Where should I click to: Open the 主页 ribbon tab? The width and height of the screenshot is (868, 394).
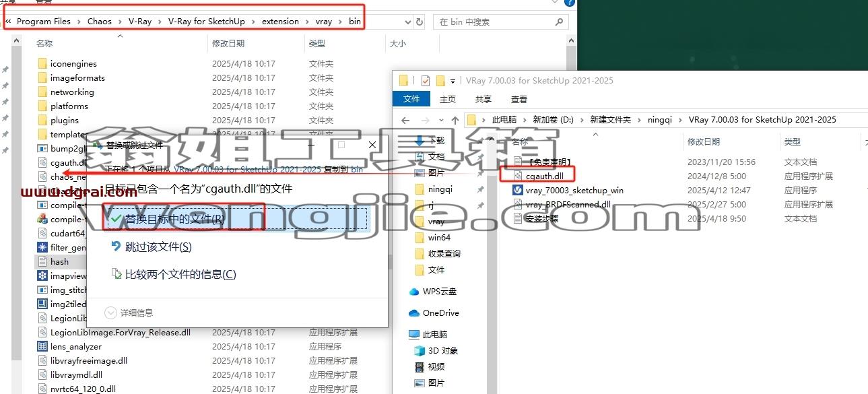tap(448, 99)
